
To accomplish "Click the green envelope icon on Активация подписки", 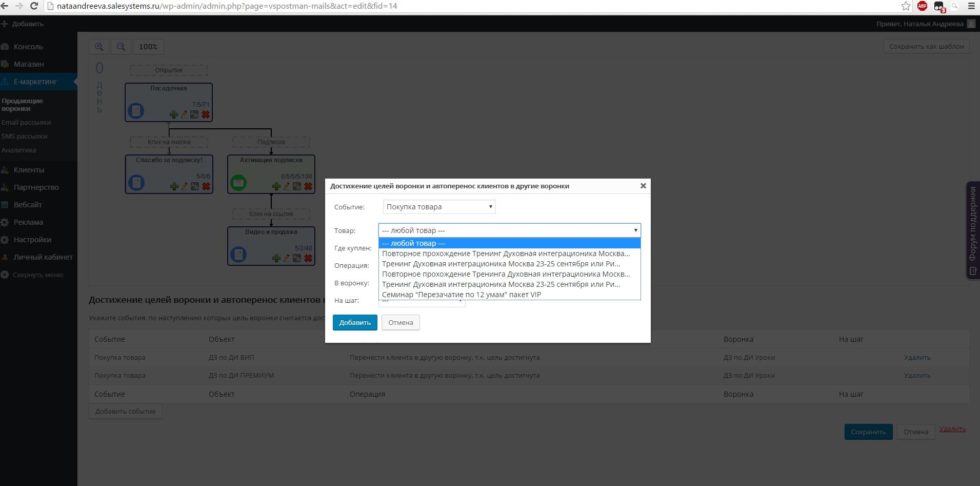I will pos(238,182).
